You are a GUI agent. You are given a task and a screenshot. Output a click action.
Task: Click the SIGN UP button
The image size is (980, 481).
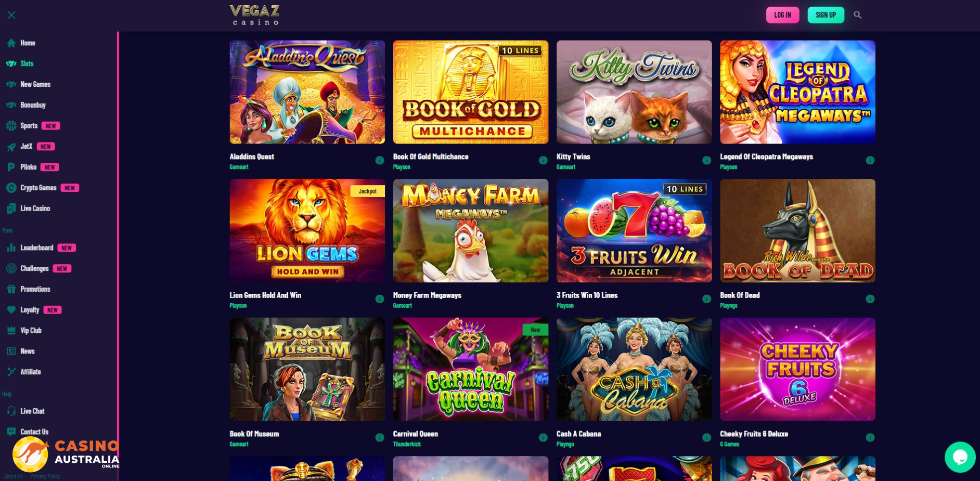tap(826, 15)
